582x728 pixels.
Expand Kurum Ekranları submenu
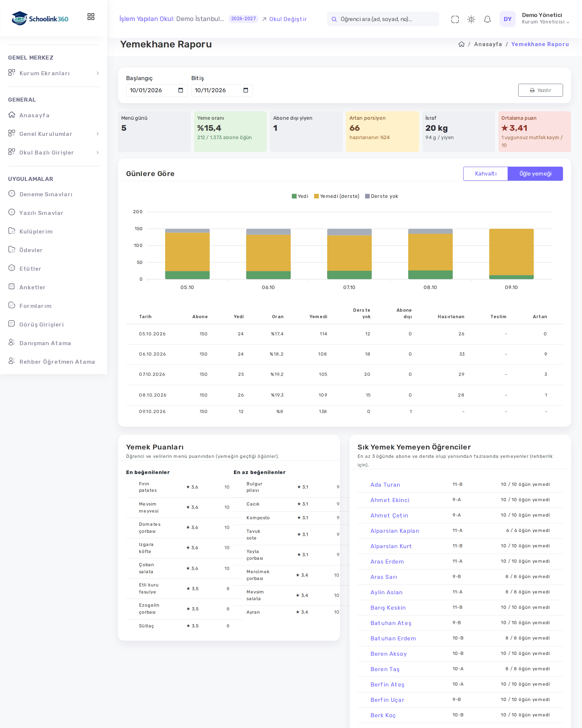(x=54, y=73)
